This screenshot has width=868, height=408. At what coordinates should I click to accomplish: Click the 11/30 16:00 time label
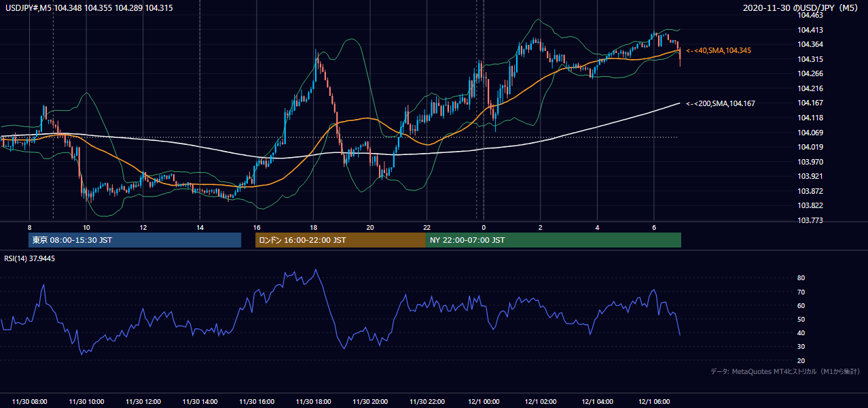pyautogui.click(x=257, y=402)
